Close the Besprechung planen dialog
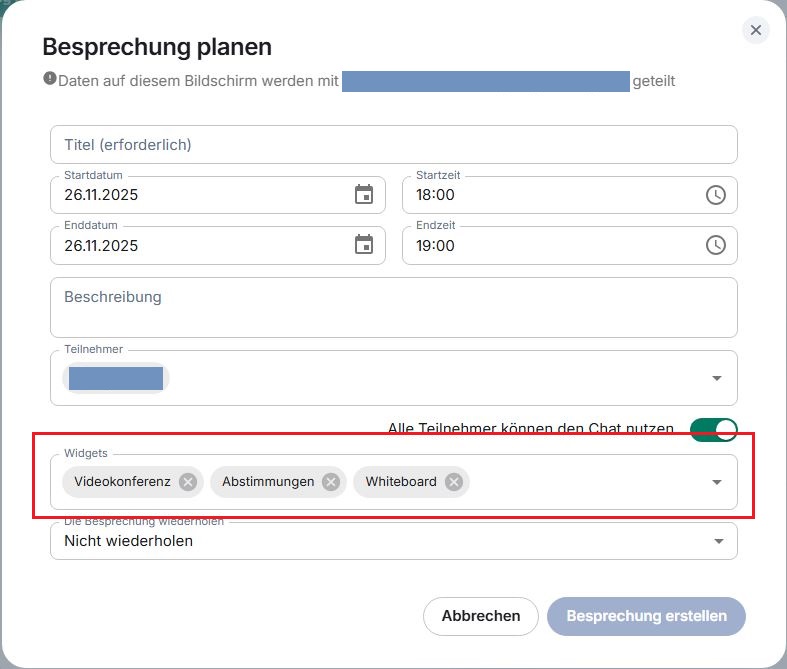 (756, 30)
